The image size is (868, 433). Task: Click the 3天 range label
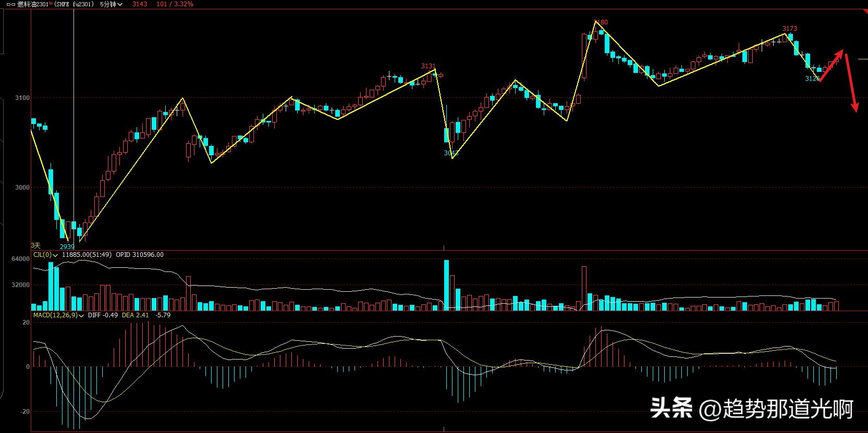(35, 245)
